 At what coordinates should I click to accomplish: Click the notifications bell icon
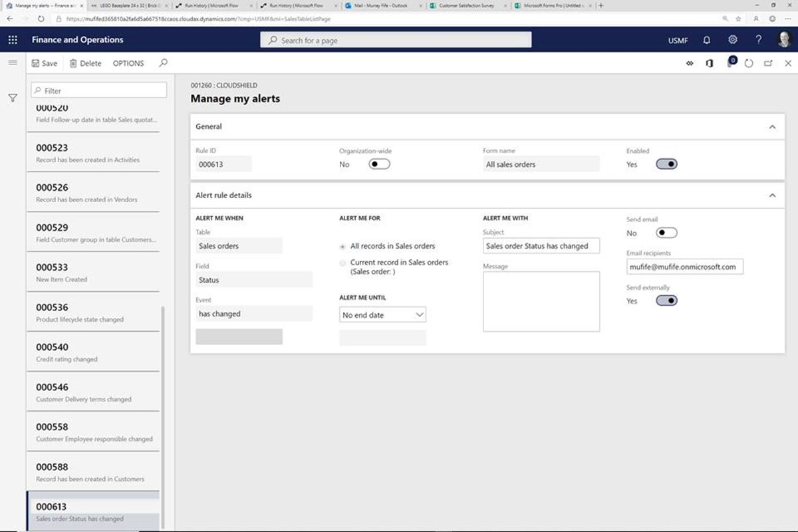click(x=706, y=40)
